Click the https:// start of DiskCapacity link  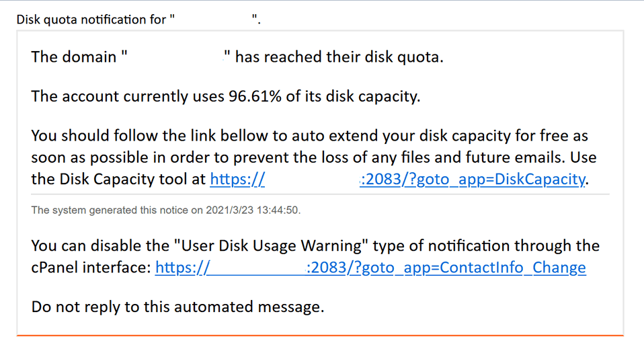coord(237,180)
